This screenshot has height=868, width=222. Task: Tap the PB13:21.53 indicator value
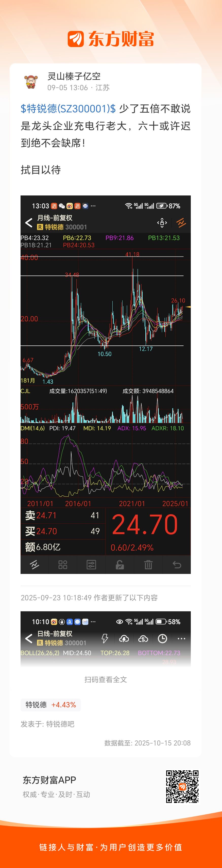click(x=164, y=238)
